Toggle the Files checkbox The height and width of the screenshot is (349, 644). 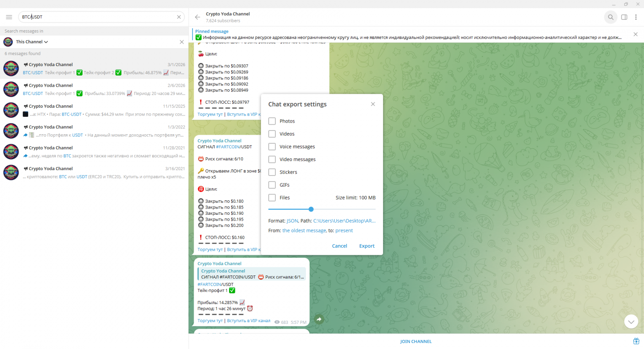[x=272, y=198]
